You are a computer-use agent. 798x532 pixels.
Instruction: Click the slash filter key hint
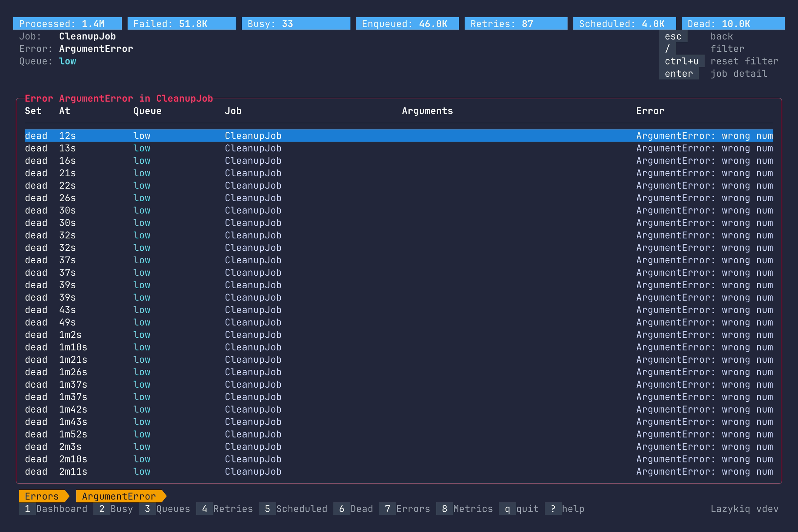point(667,49)
